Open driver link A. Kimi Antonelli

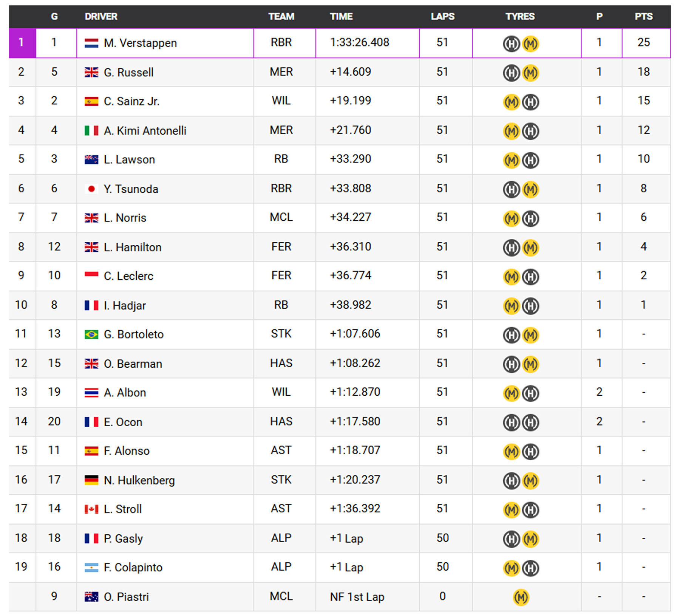(x=145, y=131)
